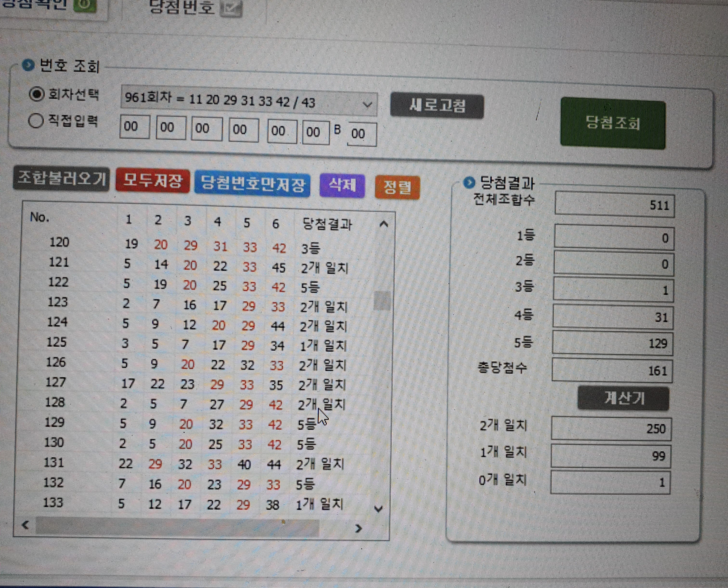Open the 계산기 calculator button
Screen dimensions: 728x588
point(623,399)
